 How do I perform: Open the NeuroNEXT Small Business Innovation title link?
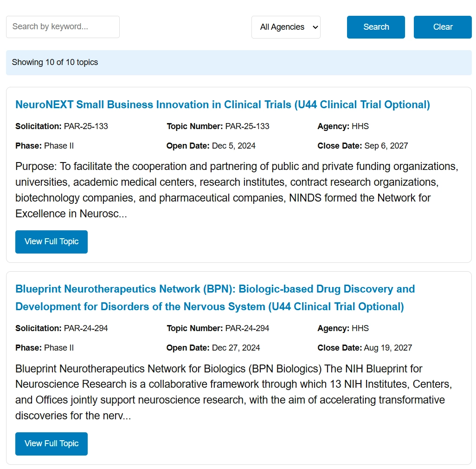[x=223, y=105]
